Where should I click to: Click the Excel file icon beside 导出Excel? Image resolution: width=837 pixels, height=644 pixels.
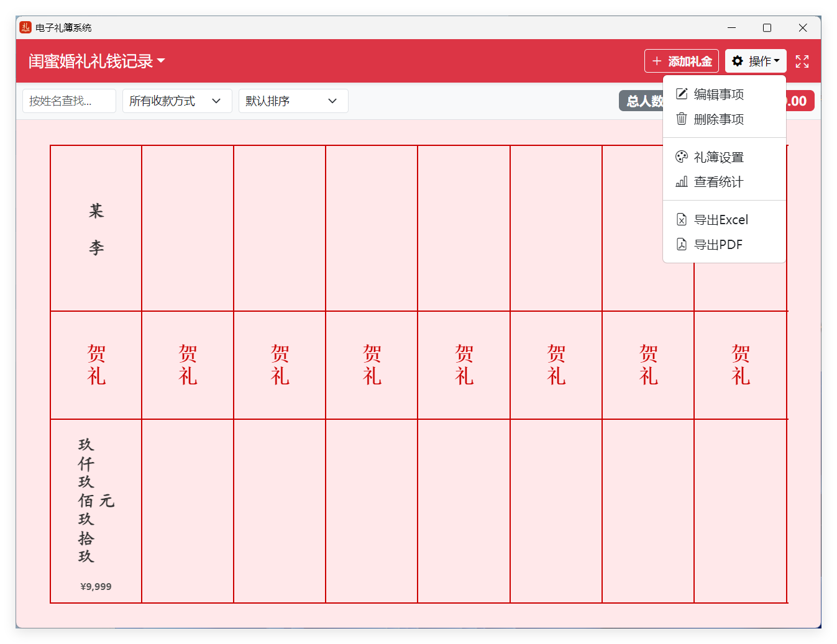coord(682,219)
